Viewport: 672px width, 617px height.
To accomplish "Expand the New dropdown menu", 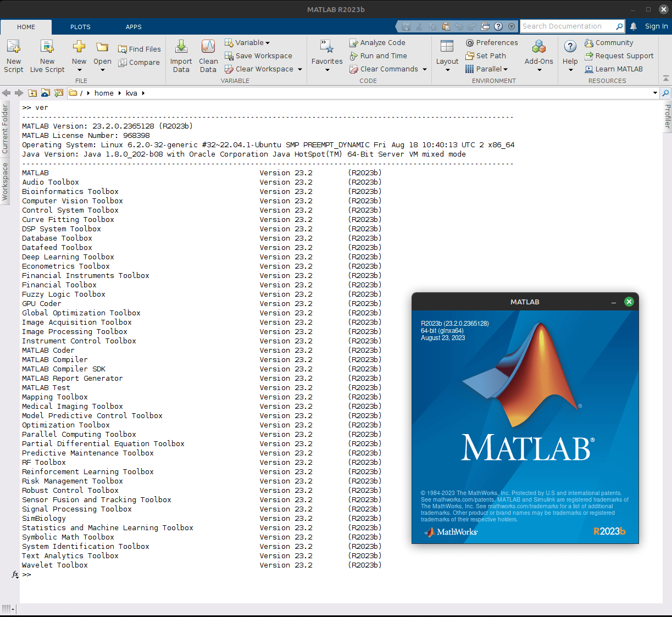I will tap(79, 70).
